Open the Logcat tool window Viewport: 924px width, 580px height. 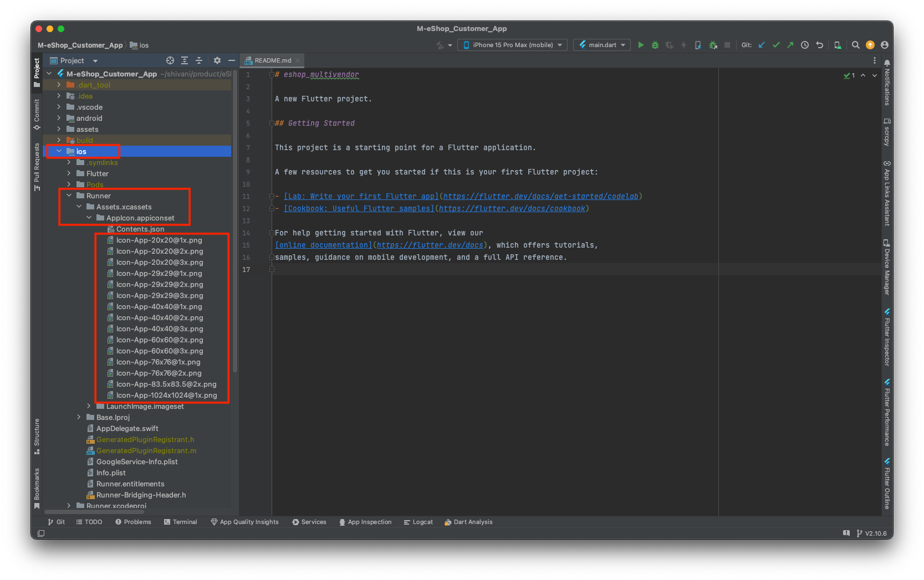418,522
